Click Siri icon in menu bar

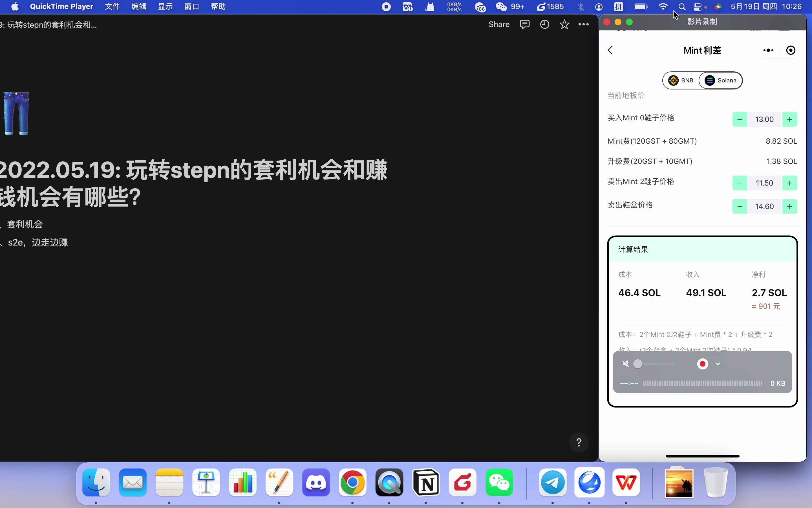pos(718,7)
